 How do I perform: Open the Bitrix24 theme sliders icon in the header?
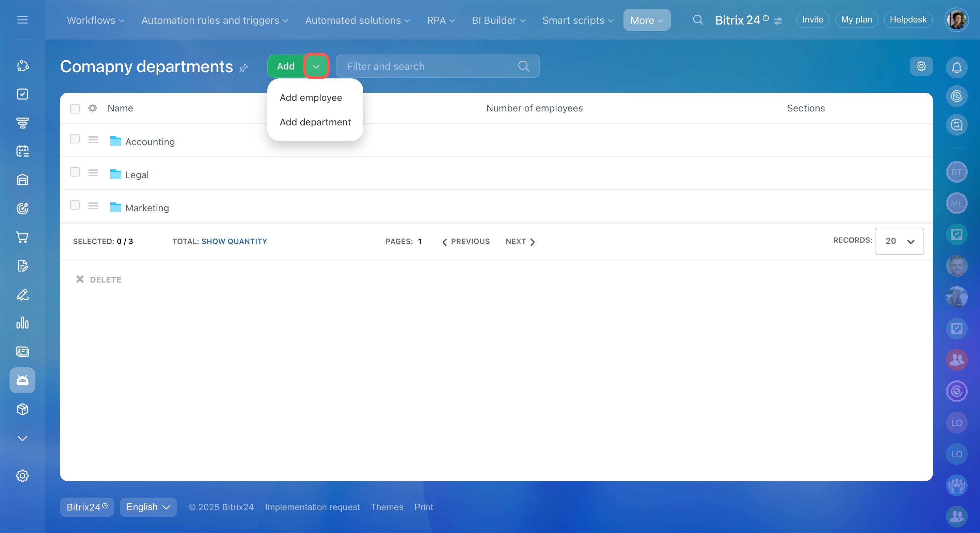pos(778,21)
